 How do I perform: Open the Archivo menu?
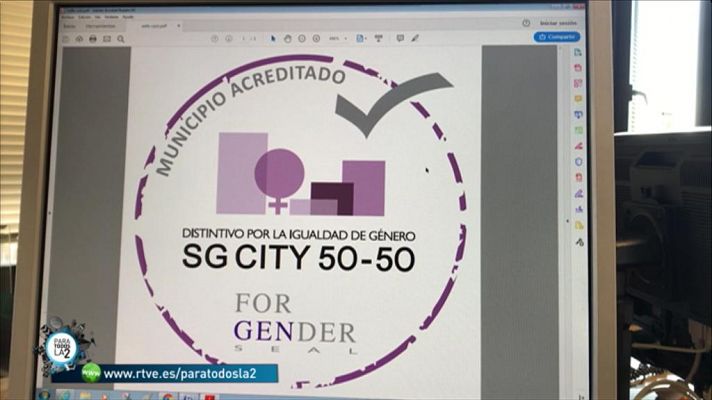(x=67, y=17)
